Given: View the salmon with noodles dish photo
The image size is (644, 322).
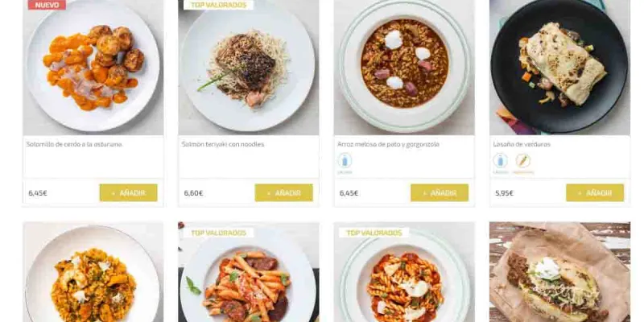Looking at the screenshot, I should (249, 68).
